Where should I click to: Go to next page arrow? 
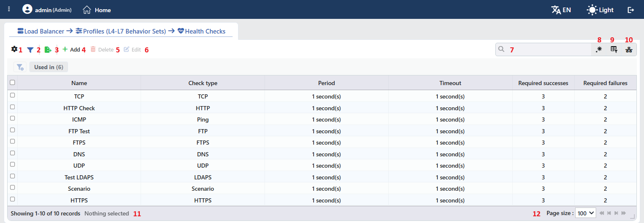616,213
